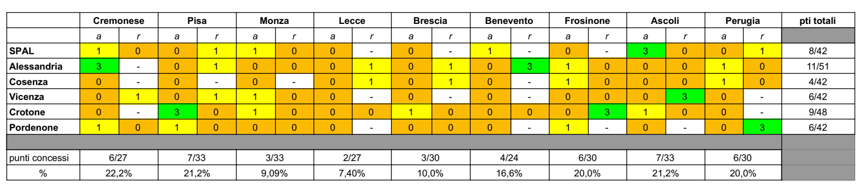The image size is (868, 194).
Task: Select the 6/27 punti concessi cell
Action: tap(118, 158)
